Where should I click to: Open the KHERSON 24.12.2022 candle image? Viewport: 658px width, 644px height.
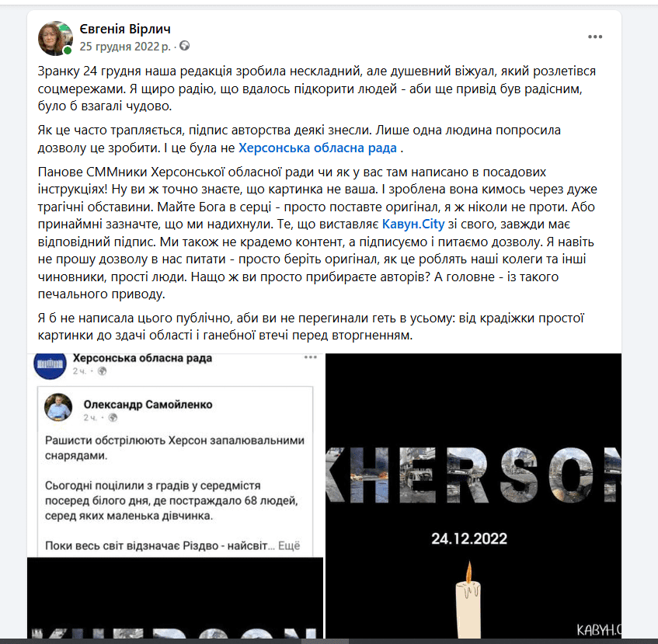coord(473,496)
